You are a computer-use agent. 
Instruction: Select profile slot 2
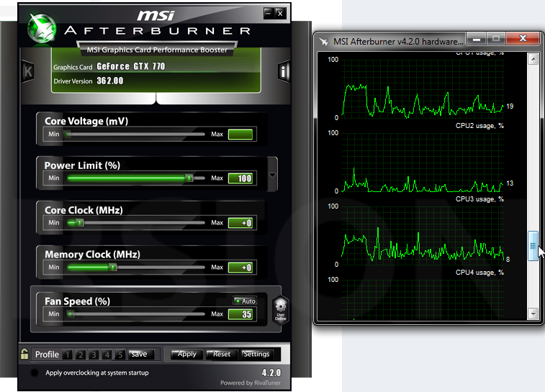81,355
